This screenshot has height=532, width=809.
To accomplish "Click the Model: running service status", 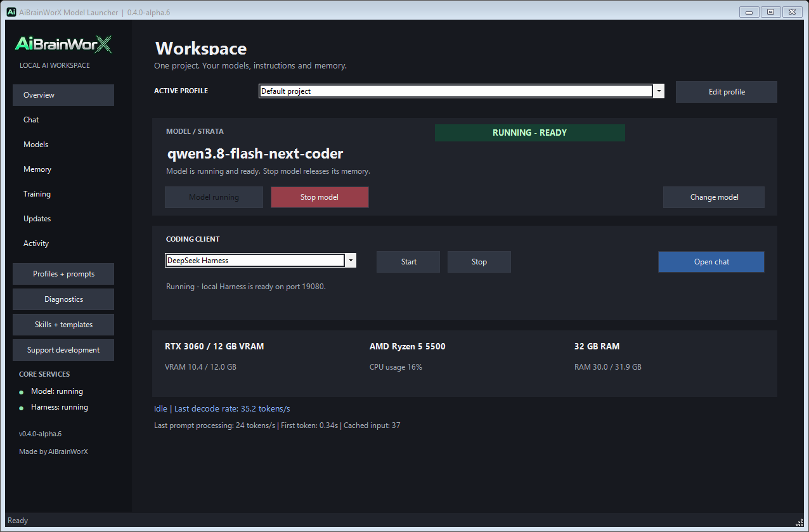I will (x=57, y=391).
